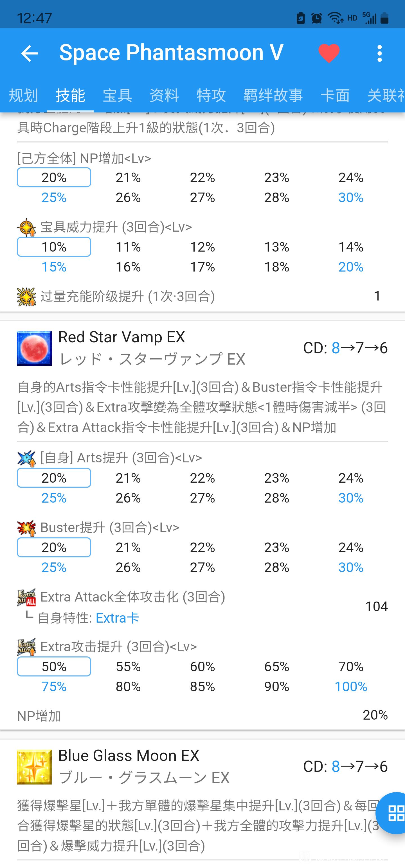Switch to the 宝具 tab
405x868 pixels.
[x=117, y=95]
